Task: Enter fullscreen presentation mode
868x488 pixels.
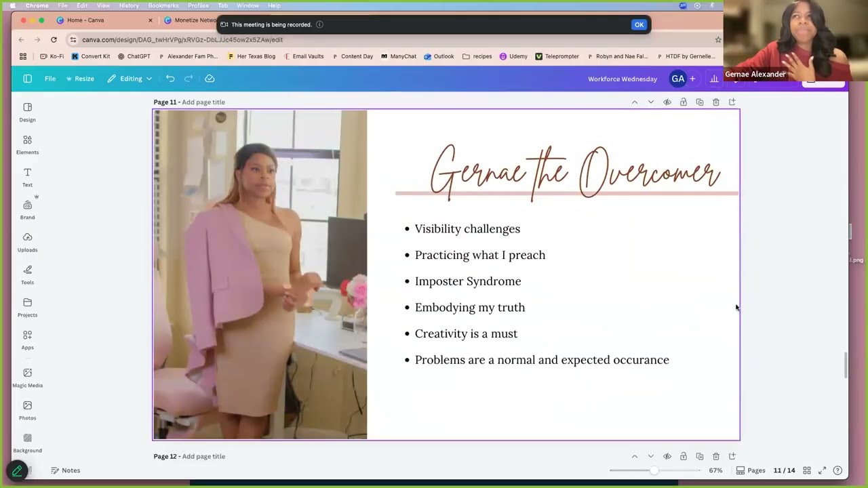Action: (x=822, y=470)
